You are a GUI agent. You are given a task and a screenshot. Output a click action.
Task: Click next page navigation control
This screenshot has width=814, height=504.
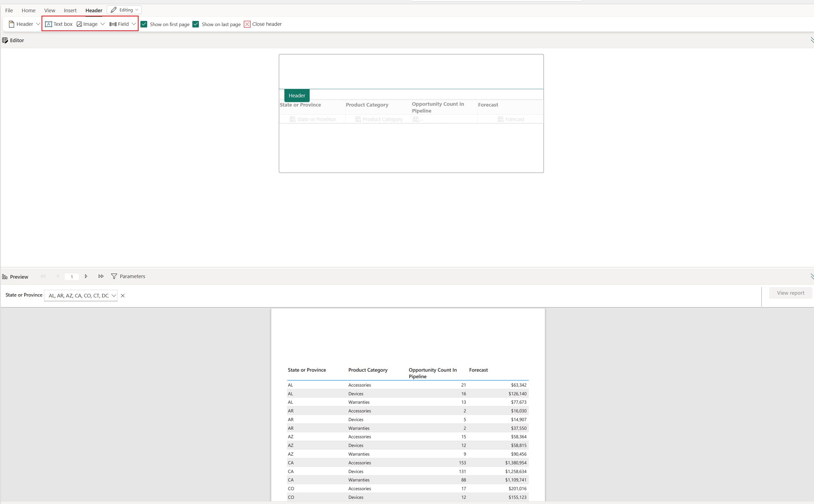pos(86,276)
